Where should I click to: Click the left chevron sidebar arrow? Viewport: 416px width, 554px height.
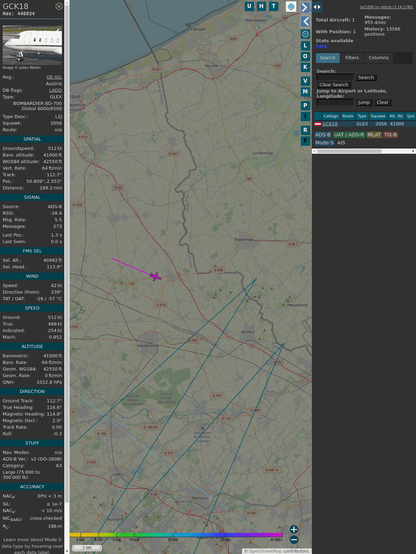[x=305, y=21]
